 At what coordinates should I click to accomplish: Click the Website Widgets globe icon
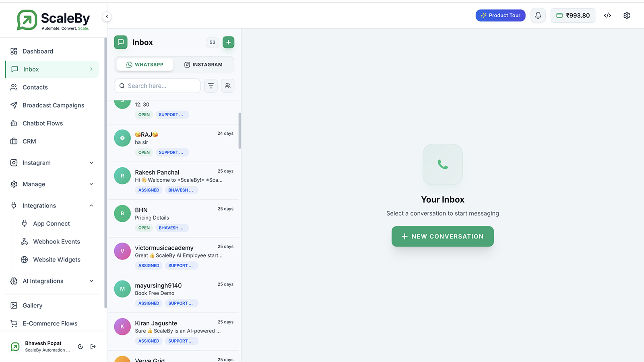[x=25, y=259]
